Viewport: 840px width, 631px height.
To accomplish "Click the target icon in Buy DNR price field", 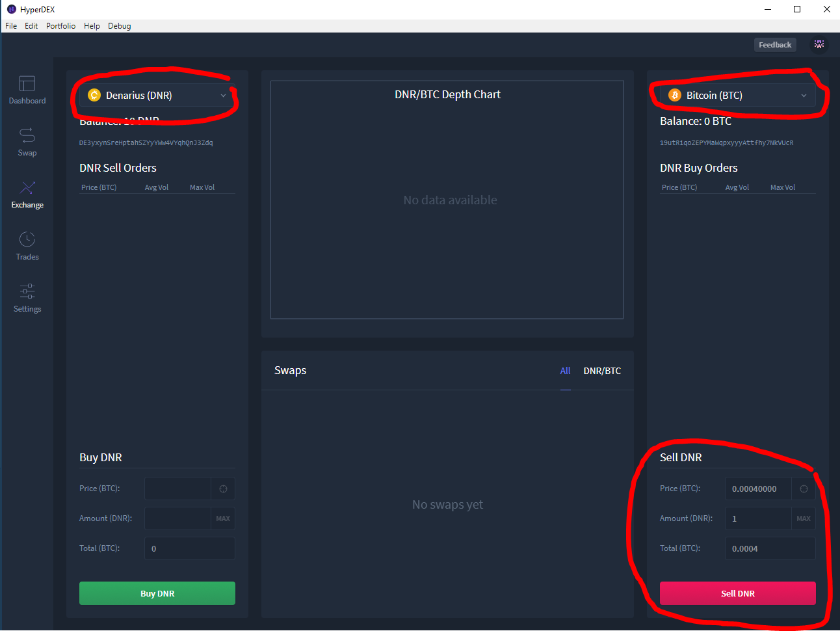I will click(223, 489).
